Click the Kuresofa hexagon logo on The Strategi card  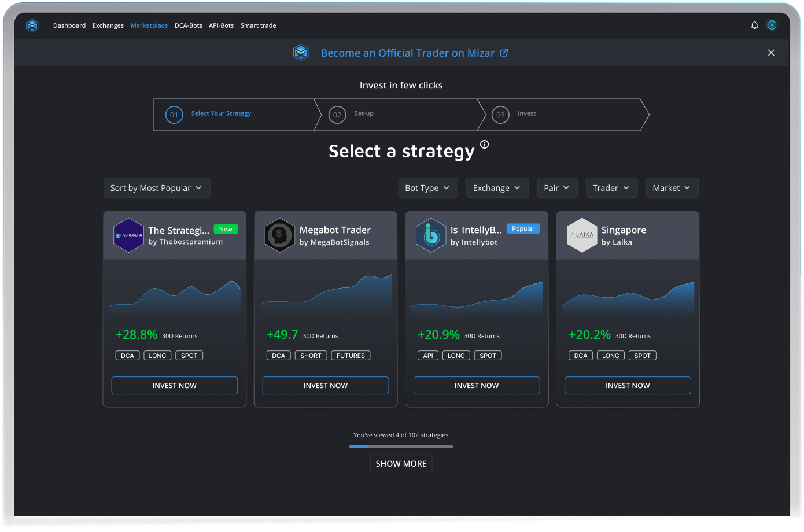click(128, 235)
